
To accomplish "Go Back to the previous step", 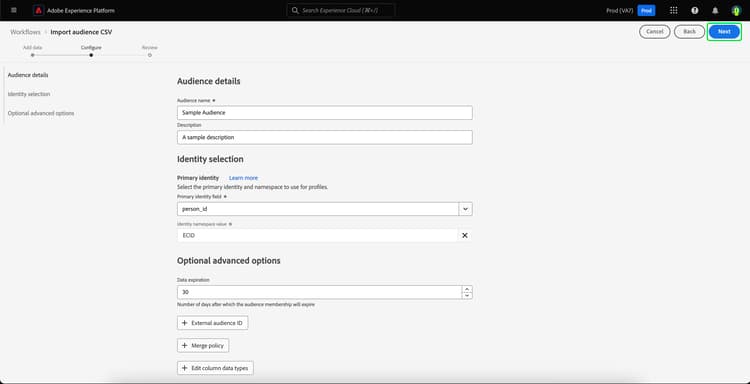I will tap(689, 32).
